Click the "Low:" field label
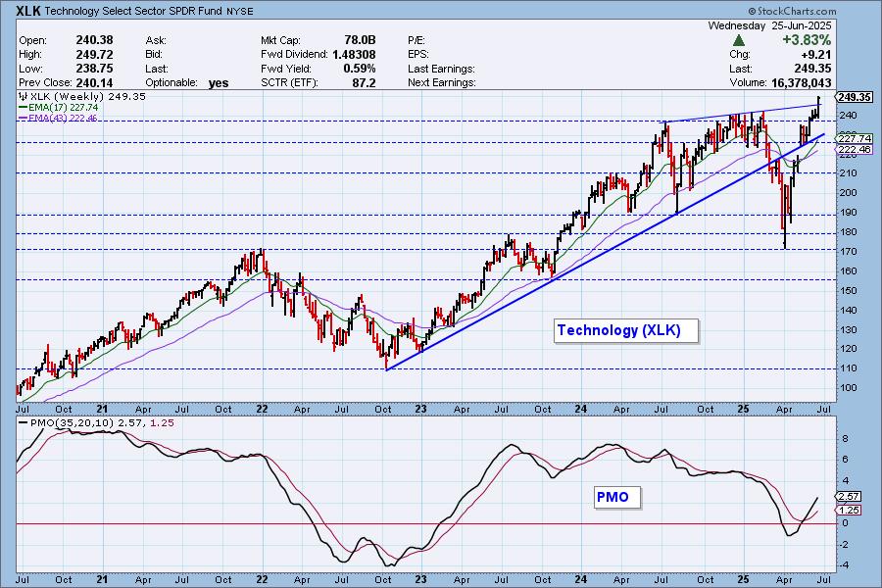The image size is (882, 588). point(30,69)
